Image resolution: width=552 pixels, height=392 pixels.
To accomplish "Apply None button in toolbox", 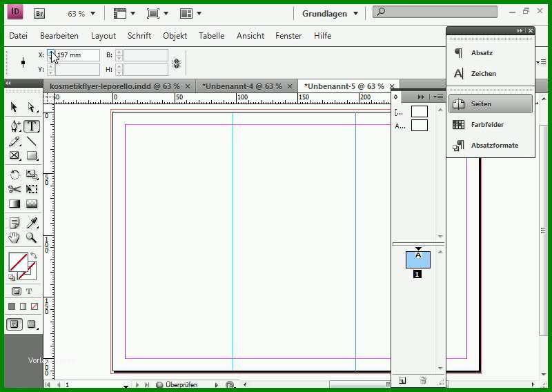I will (x=34, y=306).
